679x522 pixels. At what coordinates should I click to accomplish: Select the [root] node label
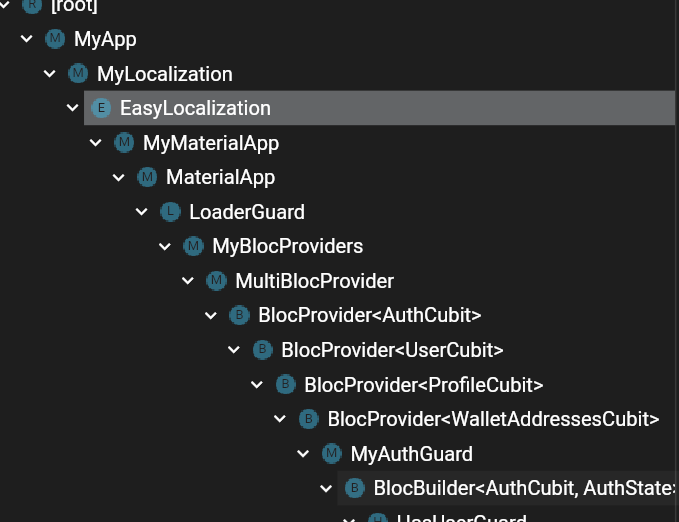point(74,6)
